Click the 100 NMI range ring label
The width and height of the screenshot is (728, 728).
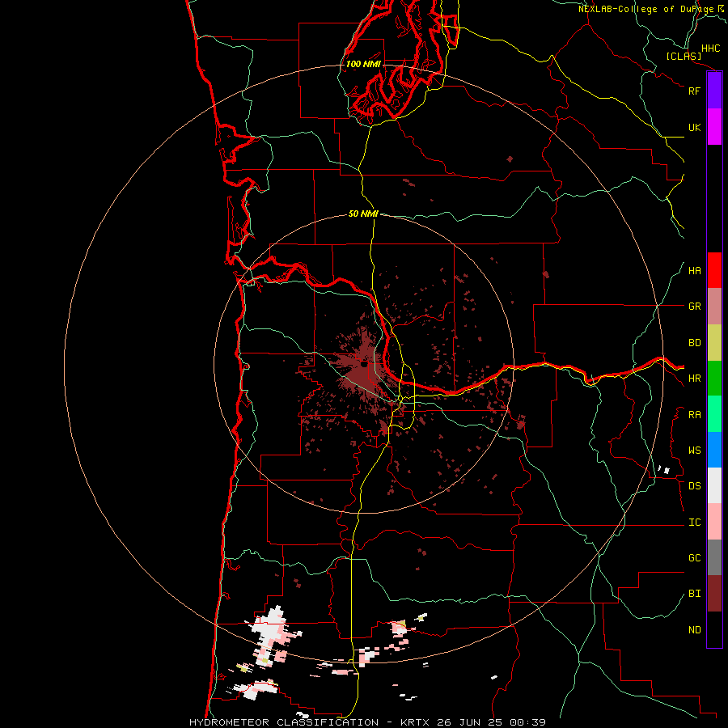[x=363, y=64]
